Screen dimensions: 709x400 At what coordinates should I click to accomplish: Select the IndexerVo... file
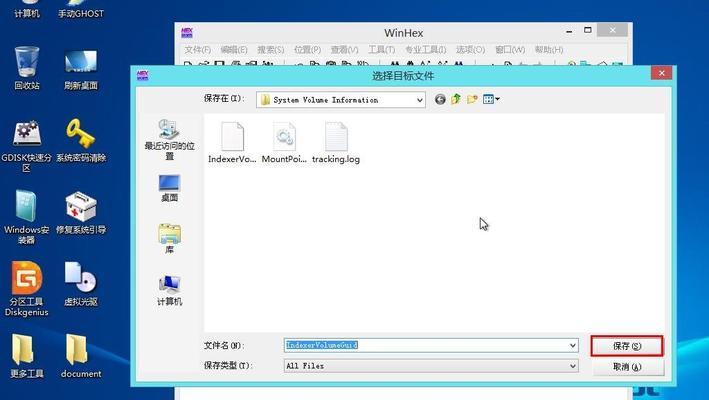coord(232,142)
